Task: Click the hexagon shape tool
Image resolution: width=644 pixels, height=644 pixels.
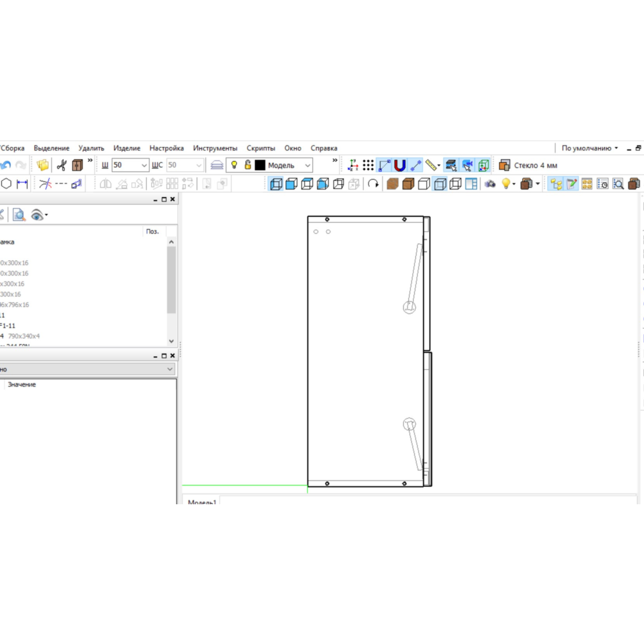Action: pyautogui.click(x=6, y=184)
